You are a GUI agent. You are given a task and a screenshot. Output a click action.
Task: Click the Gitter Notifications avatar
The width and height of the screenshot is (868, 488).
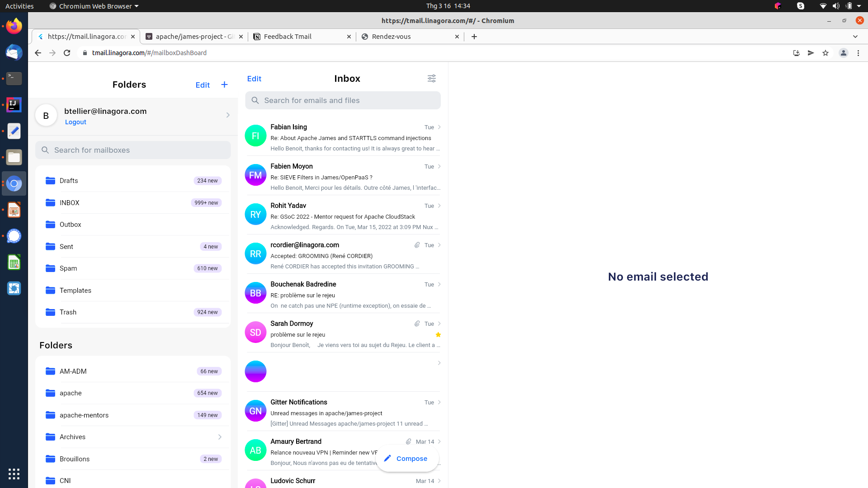[x=255, y=411]
